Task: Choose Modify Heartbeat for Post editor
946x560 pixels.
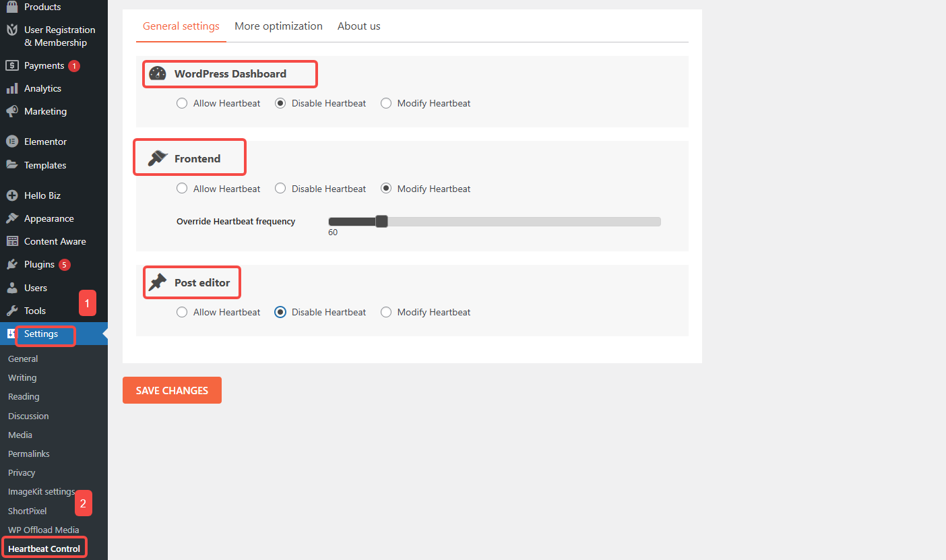Action: (x=385, y=311)
